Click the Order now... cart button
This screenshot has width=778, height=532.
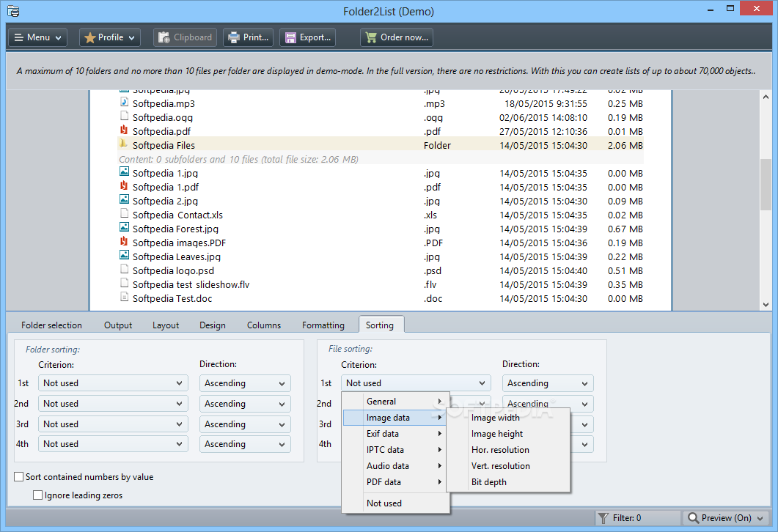point(397,37)
